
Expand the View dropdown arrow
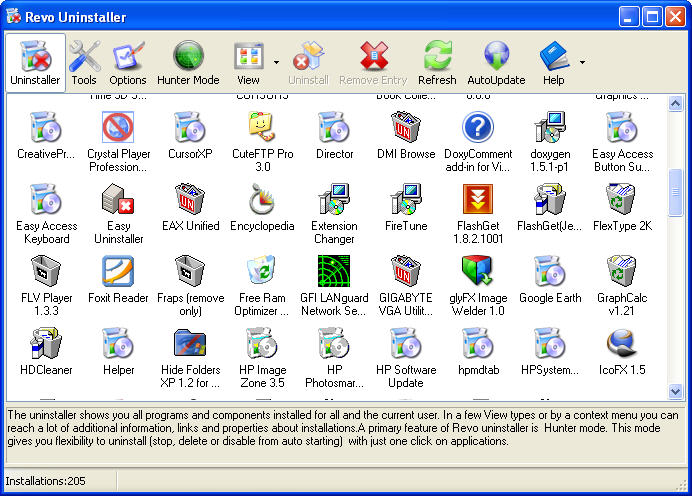pyautogui.click(x=275, y=61)
